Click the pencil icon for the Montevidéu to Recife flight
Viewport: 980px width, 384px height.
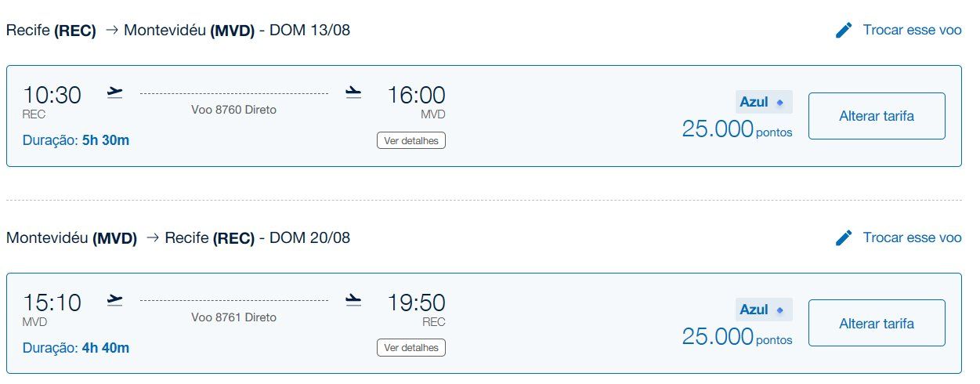pos(844,237)
